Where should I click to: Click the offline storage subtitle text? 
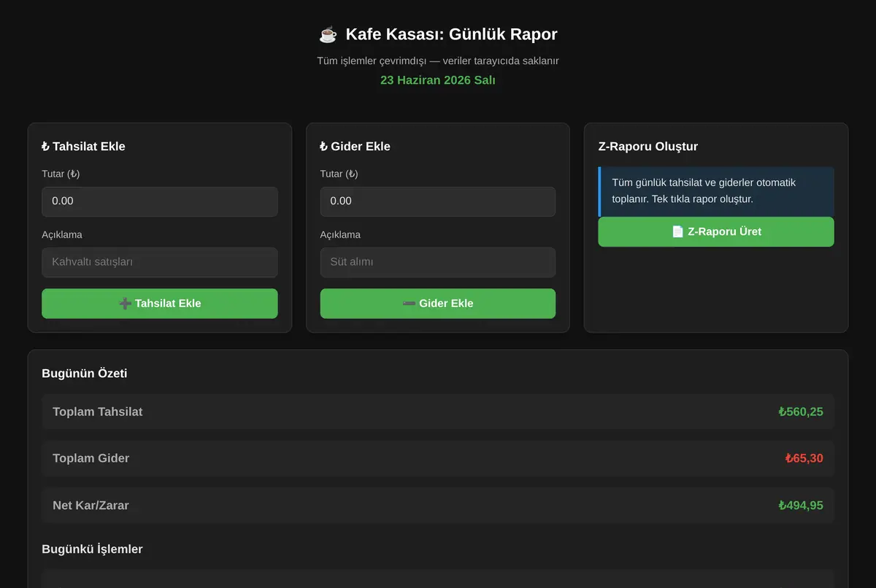coord(438,61)
